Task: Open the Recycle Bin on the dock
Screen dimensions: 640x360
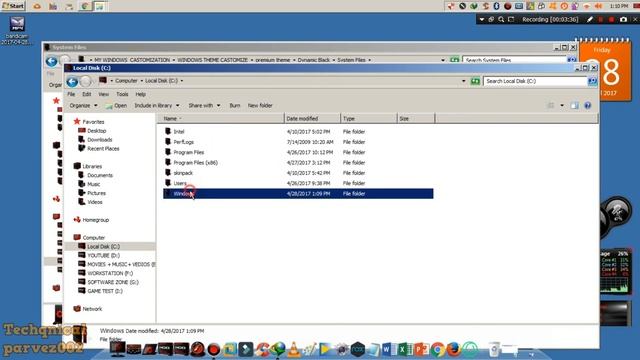Action: pyautogui.click(x=495, y=349)
